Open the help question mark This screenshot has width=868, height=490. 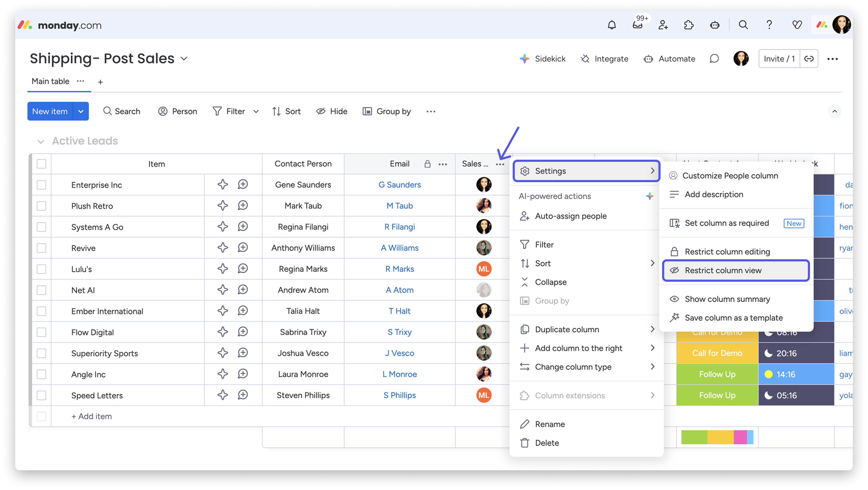point(769,25)
